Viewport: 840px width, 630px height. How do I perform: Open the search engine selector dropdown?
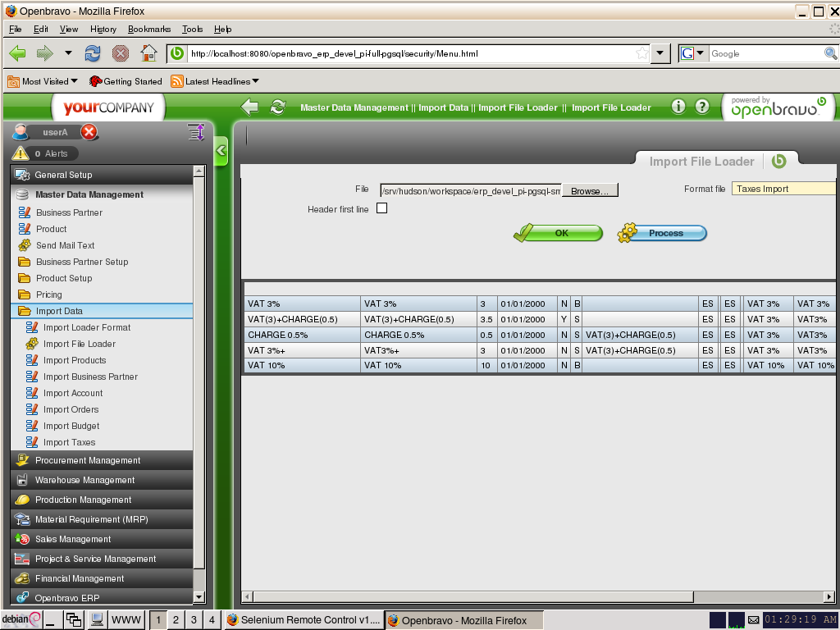(693, 53)
